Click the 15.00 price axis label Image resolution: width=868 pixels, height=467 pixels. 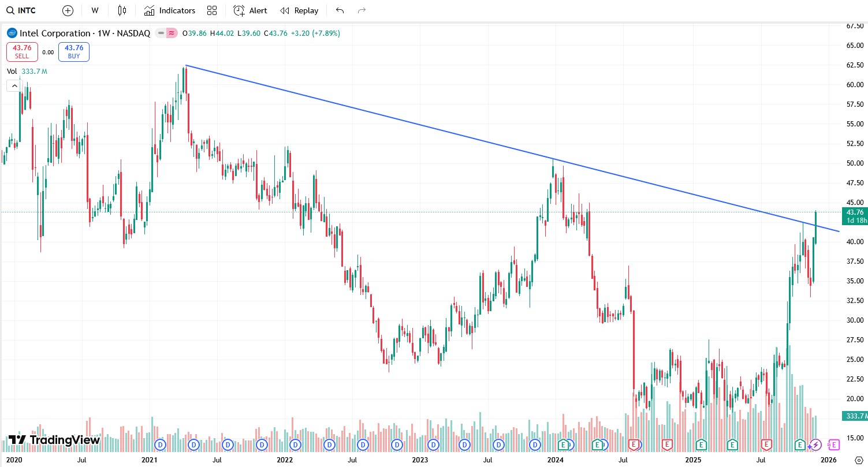(855, 438)
